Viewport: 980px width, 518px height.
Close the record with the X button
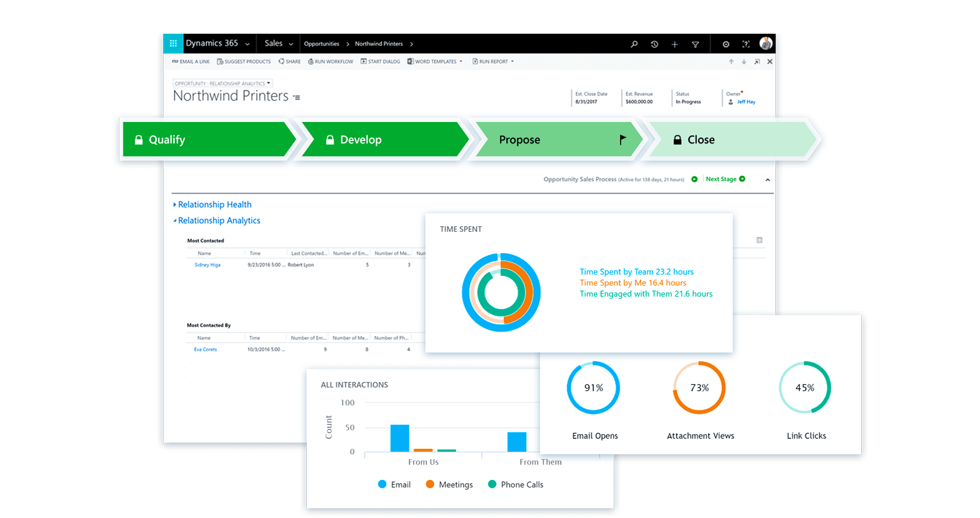tap(770, 62)
